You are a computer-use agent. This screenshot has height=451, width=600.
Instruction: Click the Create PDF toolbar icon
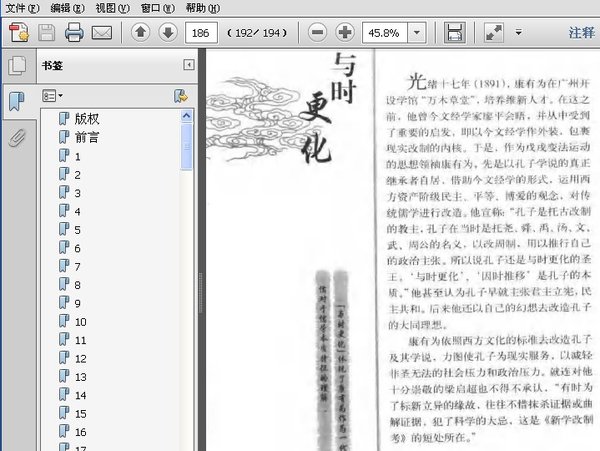click(x=19, y=33)
